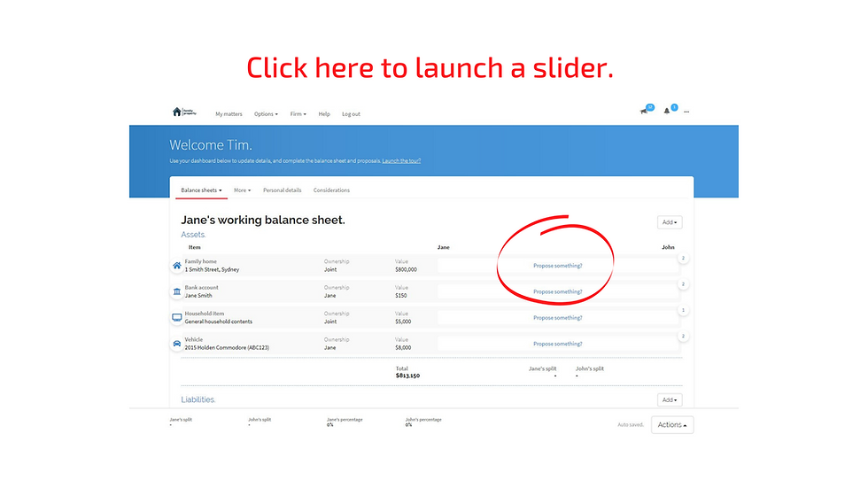Click the 2015 Holden Commodore (ABC123) text

pyautogui.click(x=227, y=347)
